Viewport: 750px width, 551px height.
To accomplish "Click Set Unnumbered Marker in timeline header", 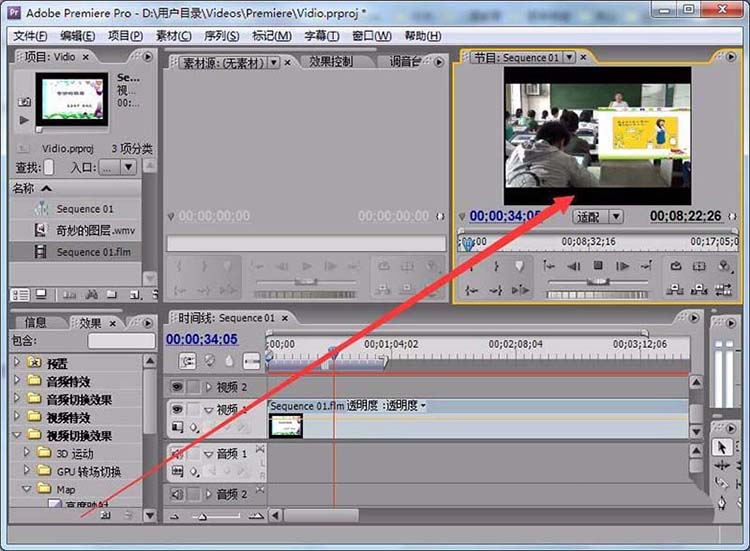I will [x=229, y=361].
